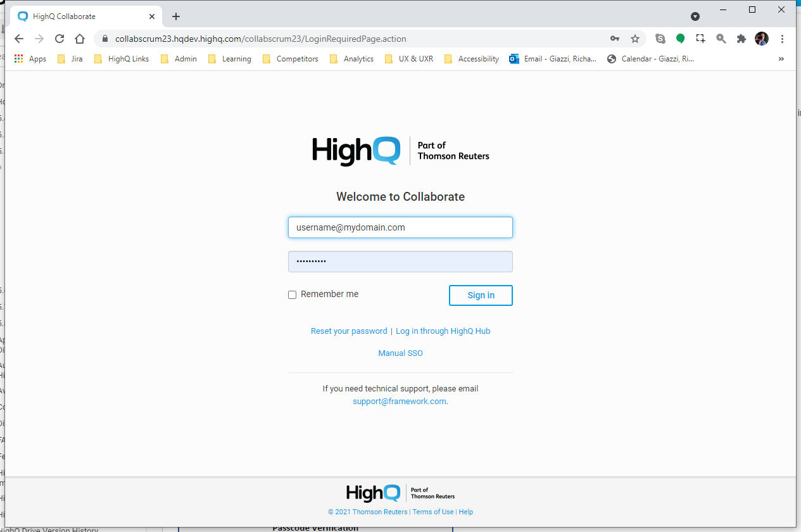Open the Terms of Use link
The height and width of the screenshot is (532, 801).
pyautogui.click(x=433, y=512)
